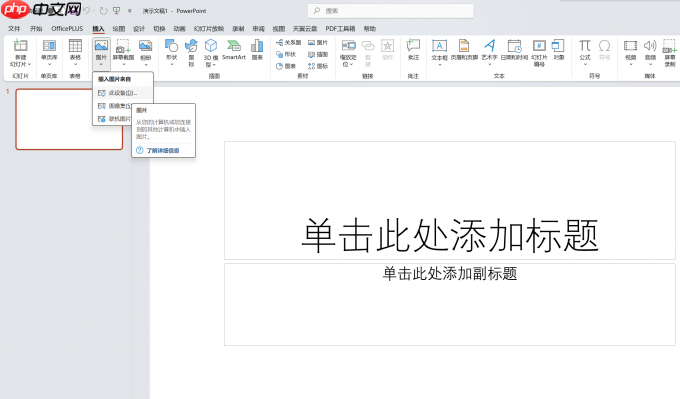Click the New Slide (新建幻灯片) icon
This screenshot has width=680, height=399.
click(x=20, y=46)
